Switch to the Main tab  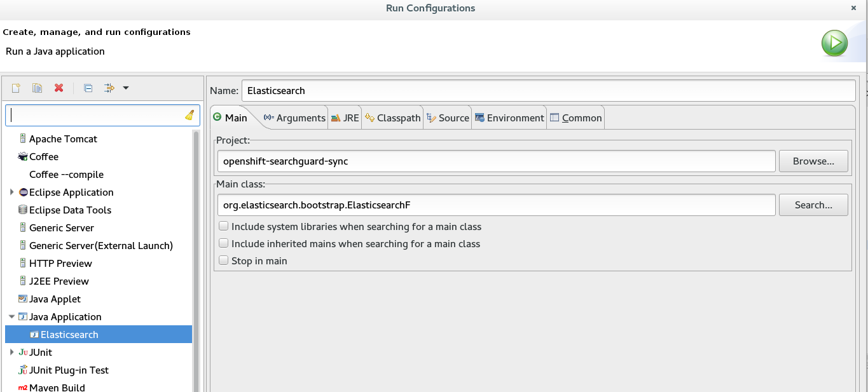pos(231,118)
